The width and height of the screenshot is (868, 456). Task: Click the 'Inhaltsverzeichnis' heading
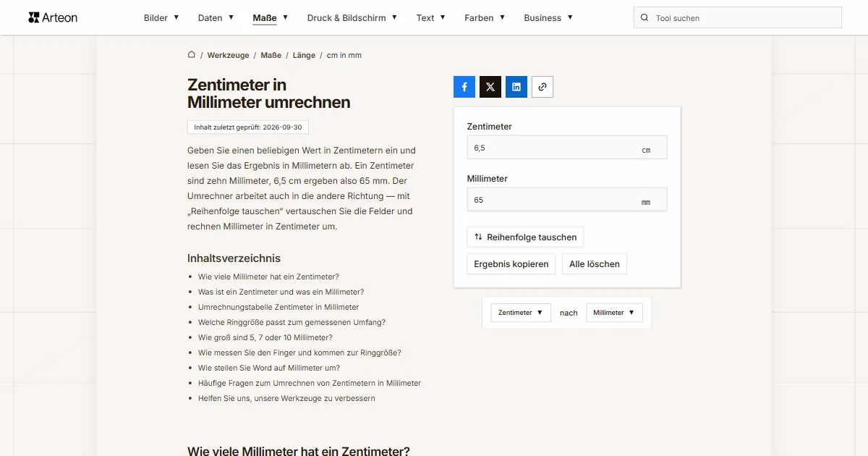pyautogui.click(x=234, y=258)
